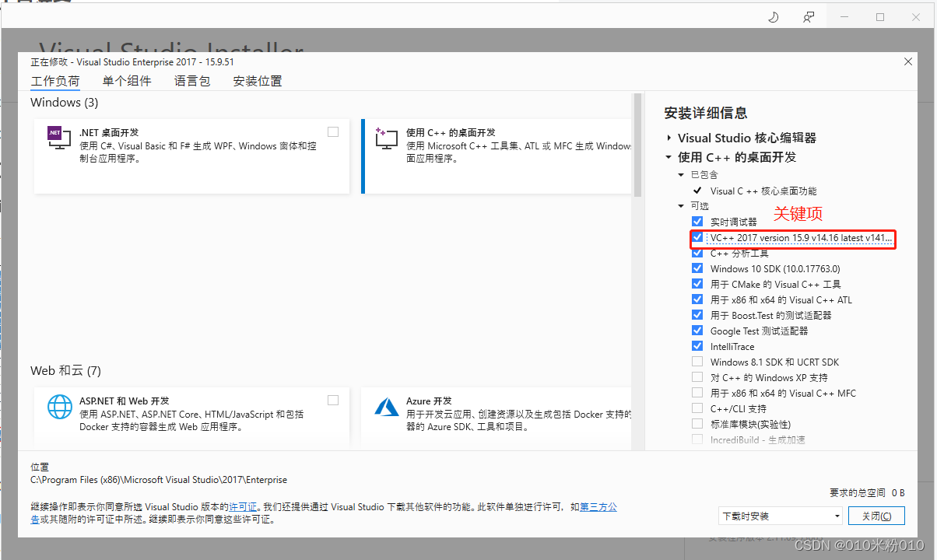Toggle the dark mode moon icon
This screenshot has height=560, width=937.
[773, 17]
